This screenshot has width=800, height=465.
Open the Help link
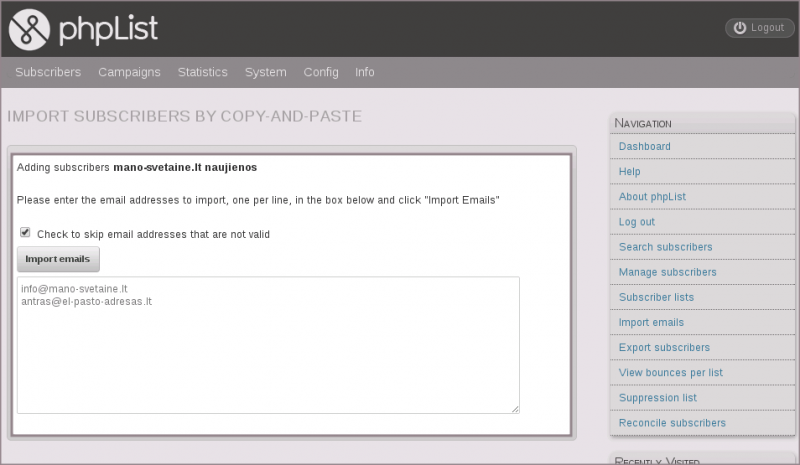(x=629, y=172)
